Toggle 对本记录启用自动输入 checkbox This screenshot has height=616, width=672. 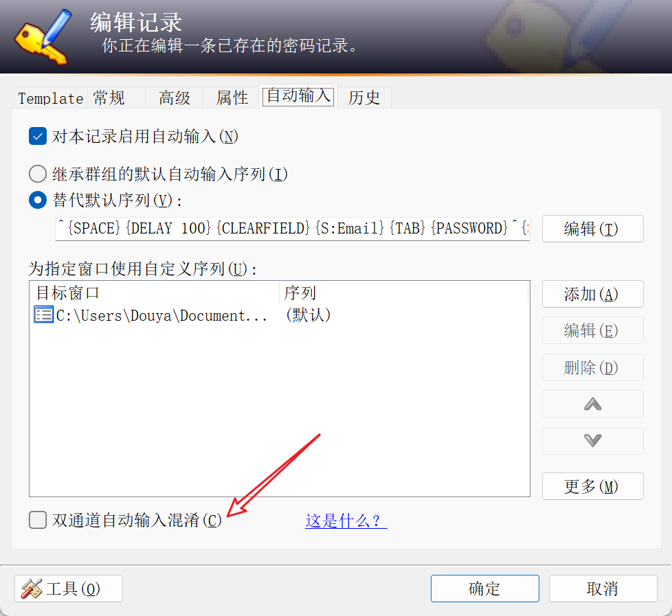click(38, 137)
